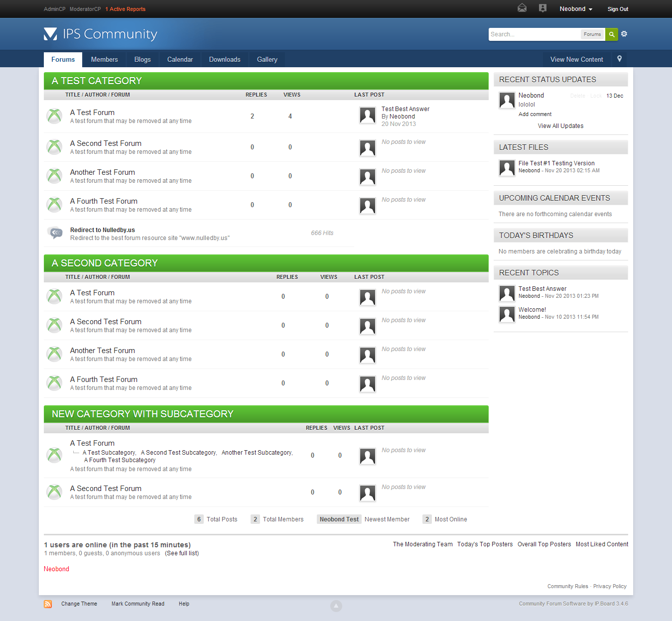The image size is (672, 621).
Task: Open advanced search gear icon
Action: click(x=624, y=34)
